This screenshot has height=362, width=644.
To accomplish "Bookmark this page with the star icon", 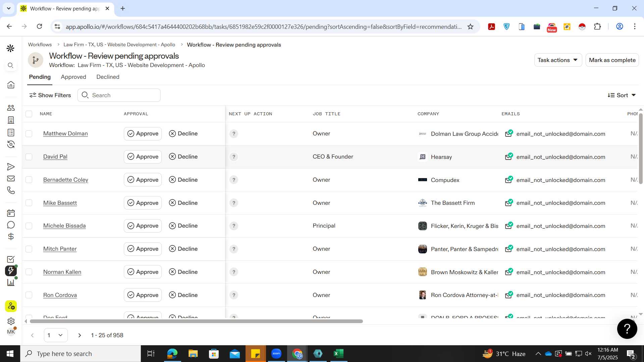I will [471, 26].
